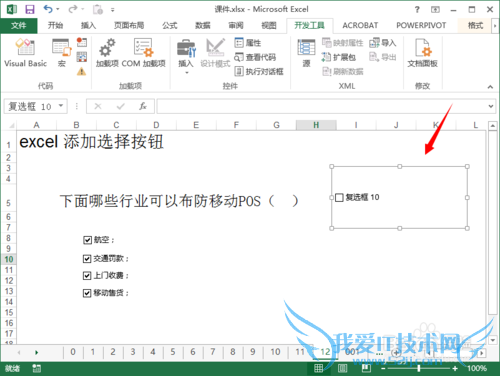Open 文档面板 document panel

point(422,53)
